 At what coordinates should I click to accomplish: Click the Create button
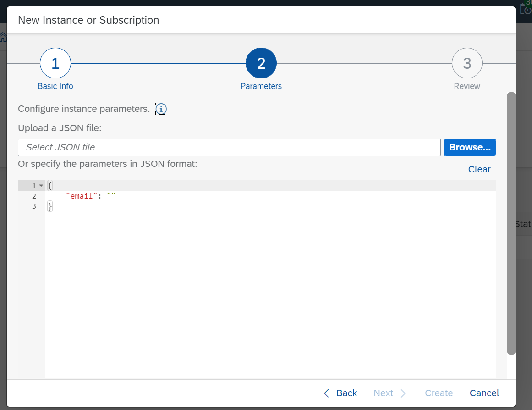click(x=439, y=393)
